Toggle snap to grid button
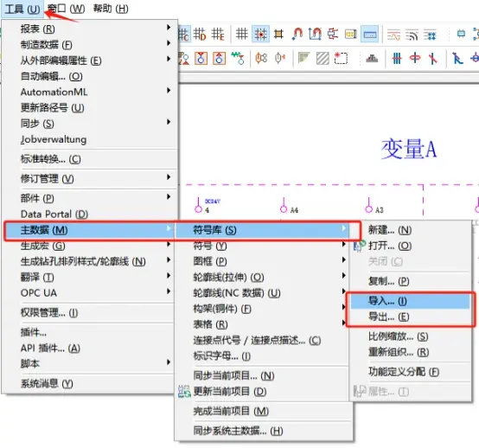Image resolution: width=479 pixels, height=448 pixels. 260,34
